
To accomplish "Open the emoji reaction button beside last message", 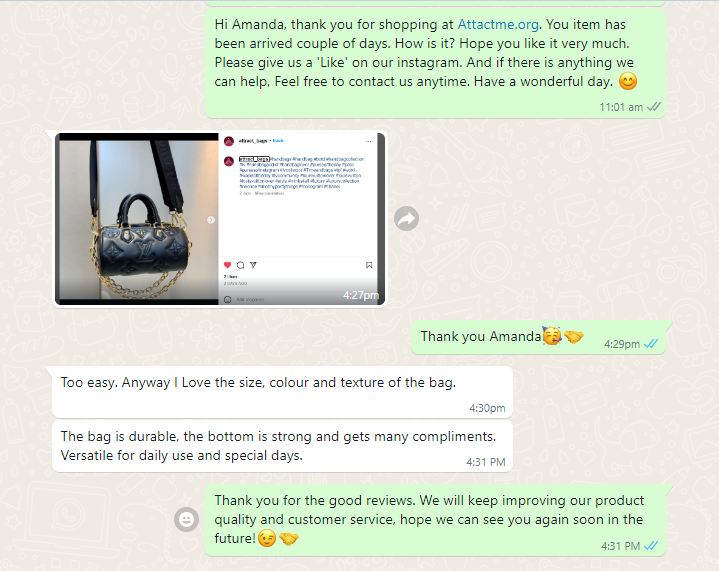I will click(x=186, y=520).
